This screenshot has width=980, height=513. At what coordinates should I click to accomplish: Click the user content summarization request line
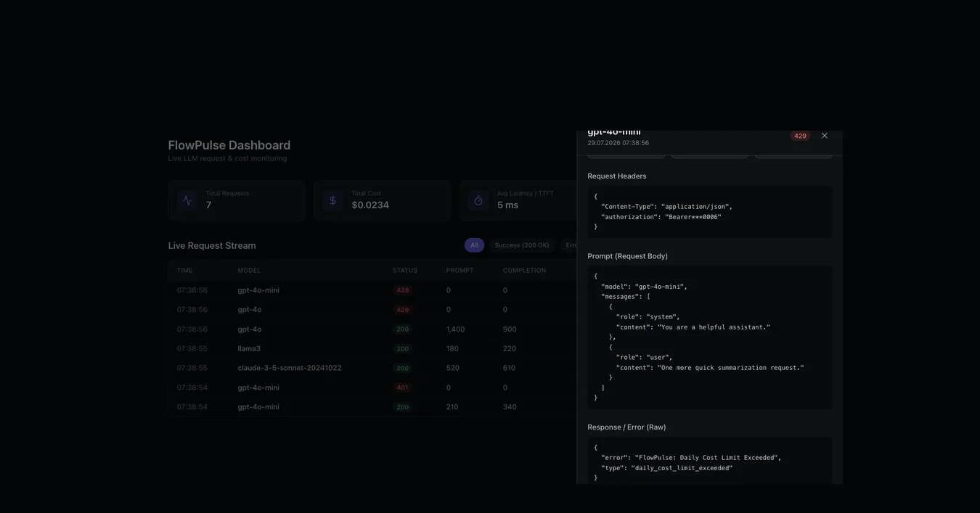click(710, 368)
